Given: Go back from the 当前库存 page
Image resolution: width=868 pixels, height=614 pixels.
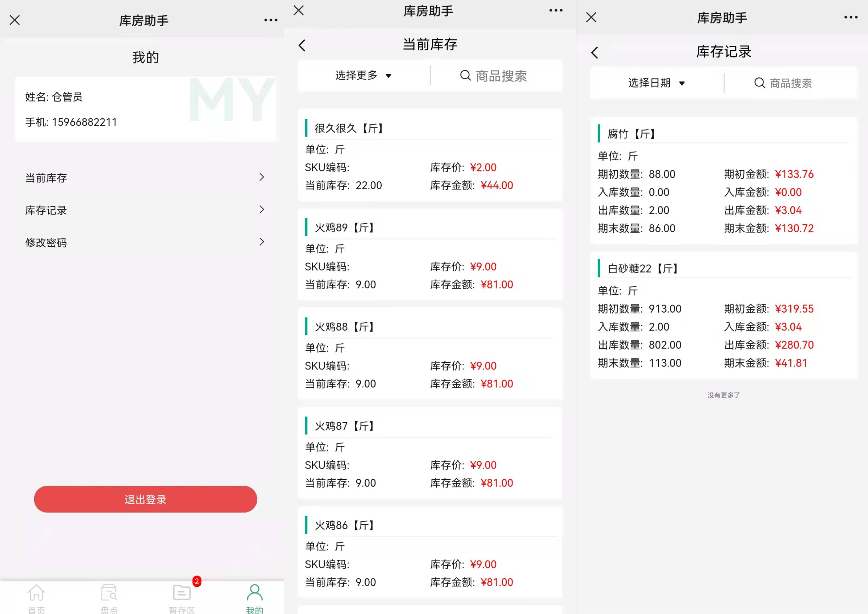Looking at the screenshot, I should click(x=302, y=45).
